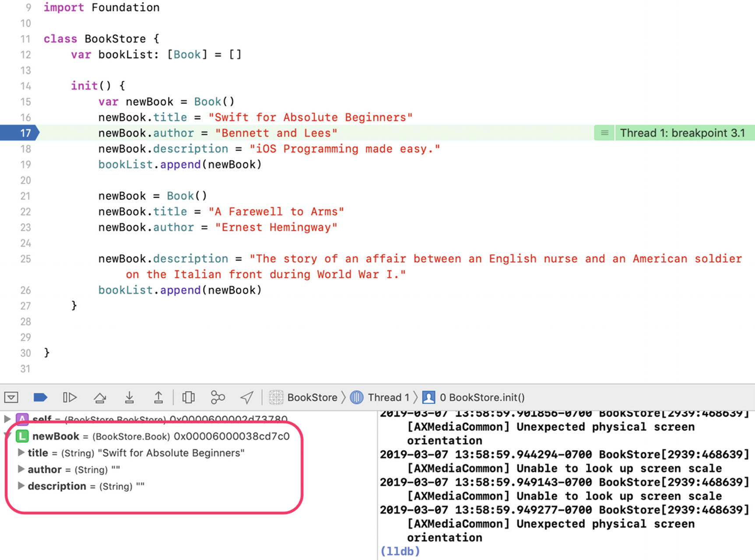755x560 pixels.
Task: Click the bookList.append(newBook) call on line 26
Action: click(x=180, y=290)
